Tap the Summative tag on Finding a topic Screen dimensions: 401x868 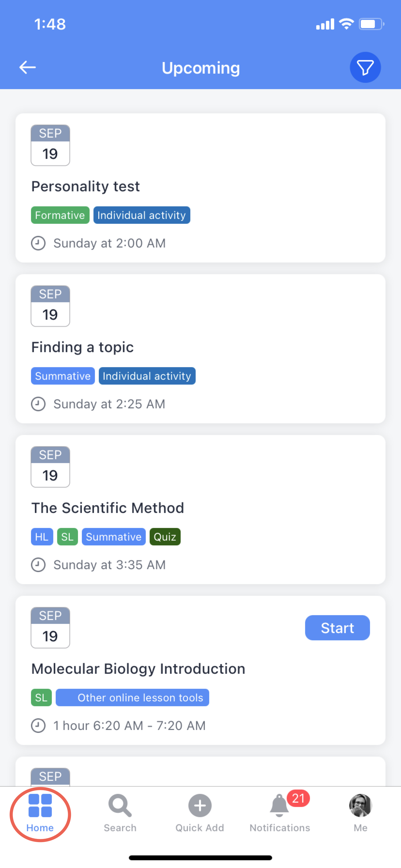[63, 376]
